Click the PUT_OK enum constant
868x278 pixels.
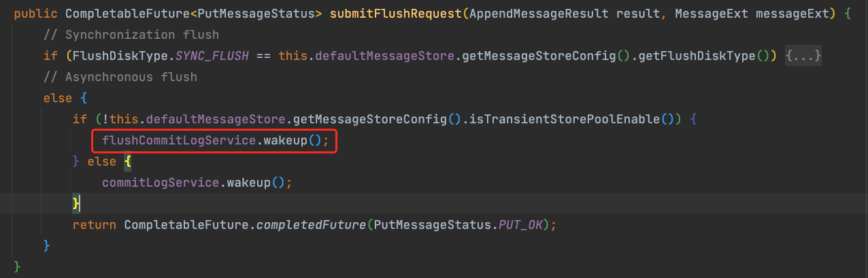click(x=520, y=225)
